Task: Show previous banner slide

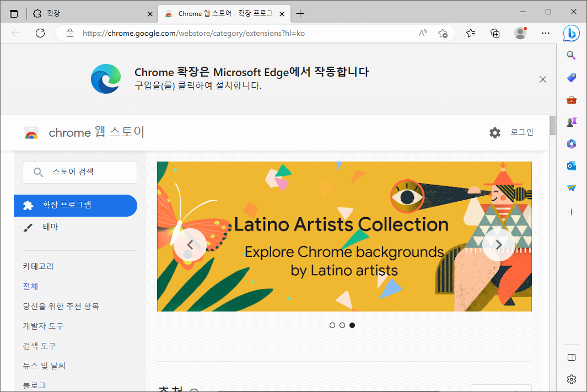Action: coord(190,245)
